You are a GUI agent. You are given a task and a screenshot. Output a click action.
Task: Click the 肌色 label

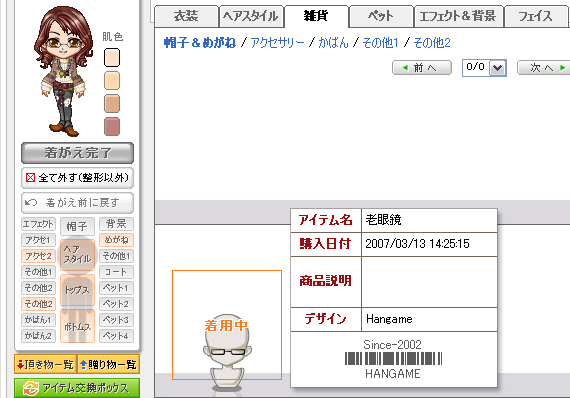point(112,37)
